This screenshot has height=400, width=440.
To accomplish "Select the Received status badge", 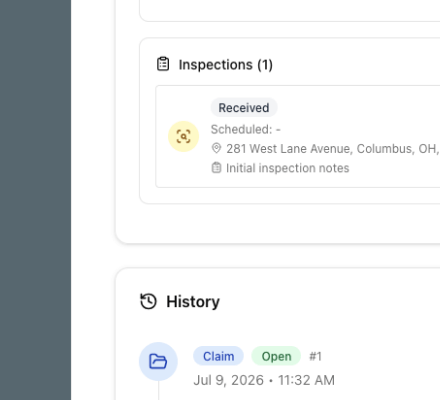I will point(244,108).
